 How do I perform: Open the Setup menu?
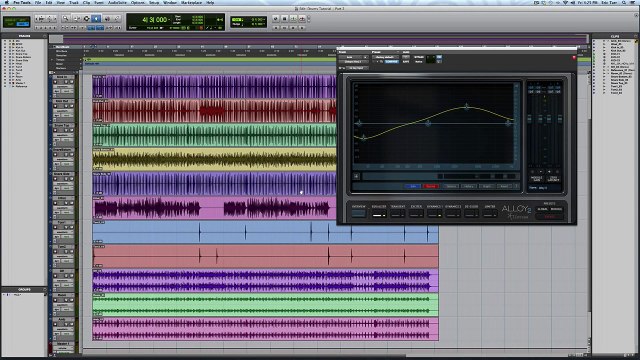pyautogui.click(x=154, y=2)
